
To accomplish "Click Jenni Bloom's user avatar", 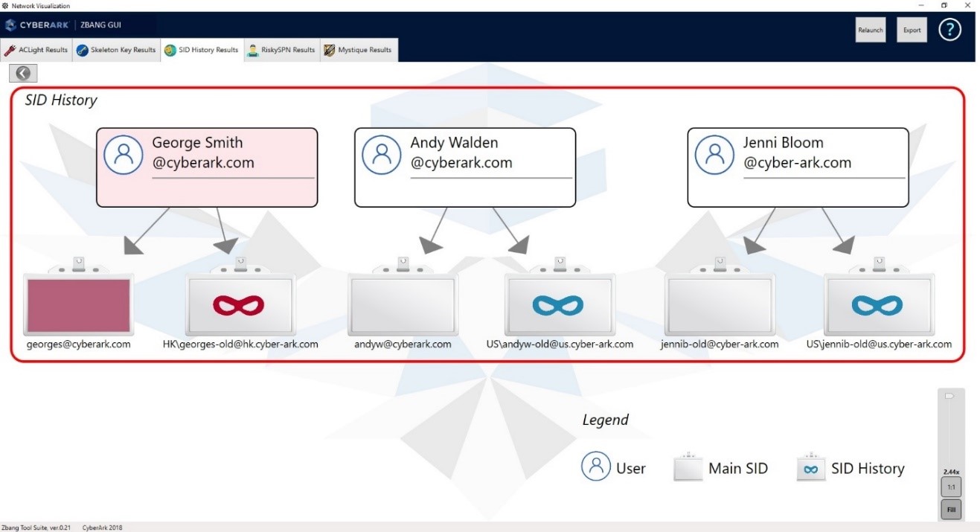I will click(714, 154).
